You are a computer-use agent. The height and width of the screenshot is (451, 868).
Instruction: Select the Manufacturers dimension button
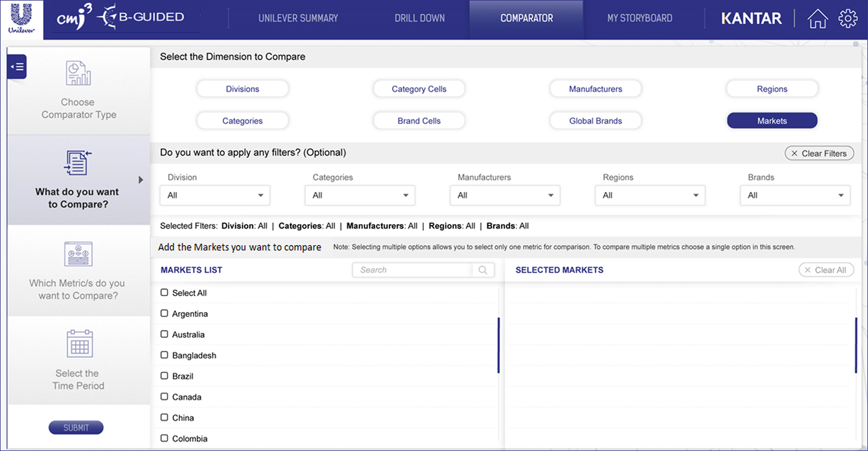pos(595,89)
